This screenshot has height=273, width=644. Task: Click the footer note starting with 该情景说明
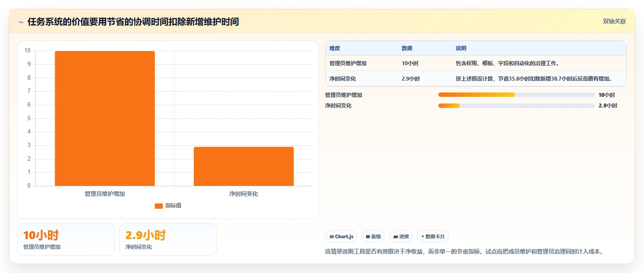point(464,252)
